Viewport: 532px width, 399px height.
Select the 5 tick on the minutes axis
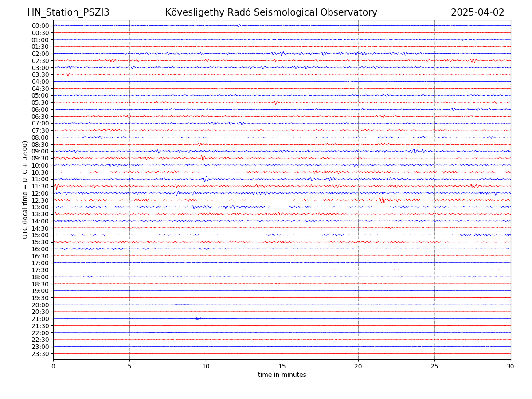(x=129, y=366)
